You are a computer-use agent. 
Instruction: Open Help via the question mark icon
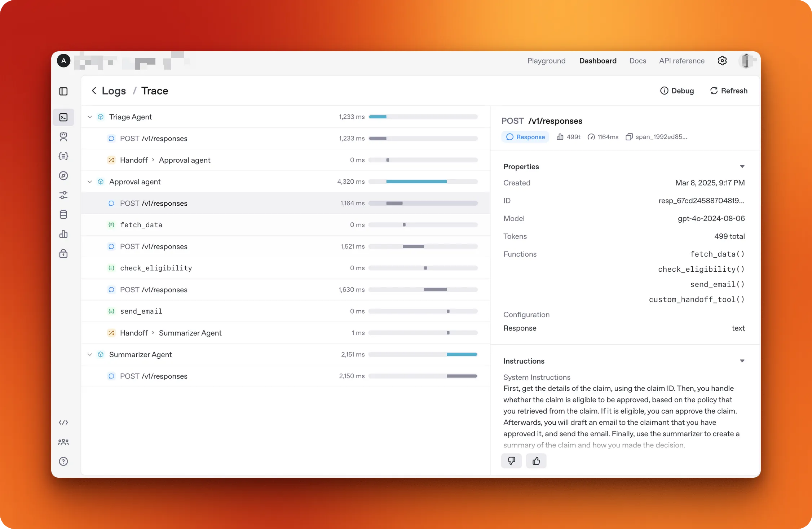pyautogui.click(x=63, y=461)
